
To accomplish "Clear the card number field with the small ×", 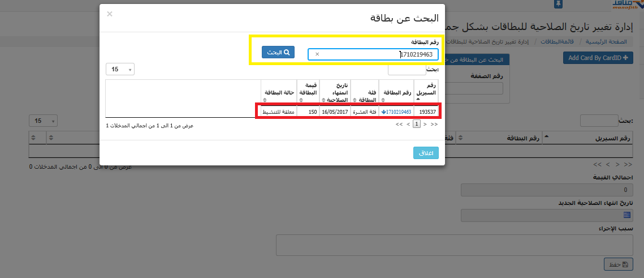I will 317,54.
